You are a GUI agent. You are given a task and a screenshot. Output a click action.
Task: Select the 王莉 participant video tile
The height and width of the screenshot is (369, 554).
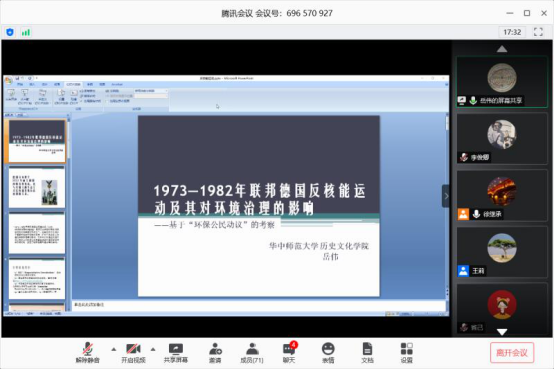pos(502,252)
